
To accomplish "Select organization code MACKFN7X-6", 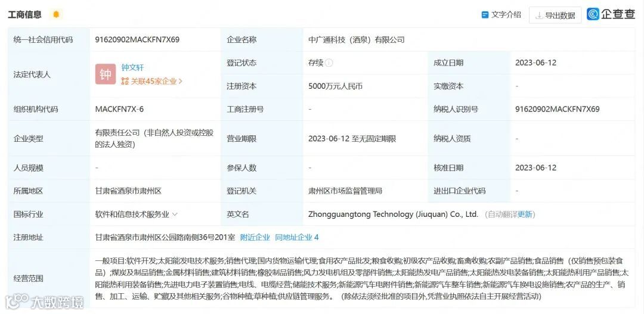I will (119, 109).
